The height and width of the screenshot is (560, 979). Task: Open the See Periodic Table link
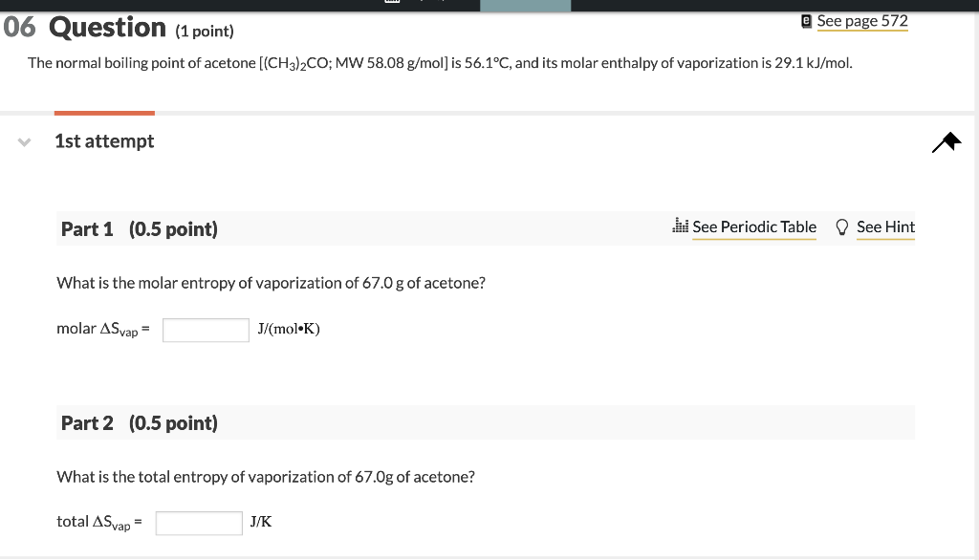tap(754, 227)
